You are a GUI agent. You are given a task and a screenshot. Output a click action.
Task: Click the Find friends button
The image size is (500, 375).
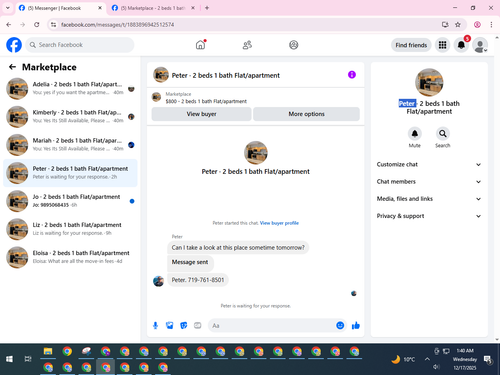point(411,45)
